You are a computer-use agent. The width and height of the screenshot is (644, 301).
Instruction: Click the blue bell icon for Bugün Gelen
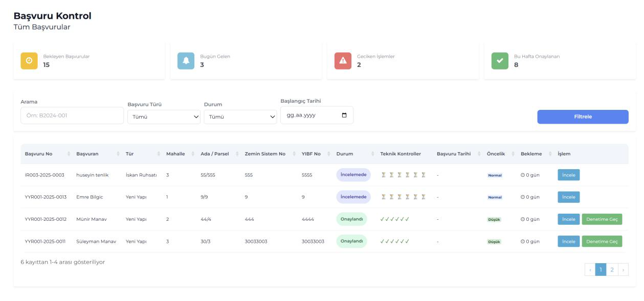186,61
